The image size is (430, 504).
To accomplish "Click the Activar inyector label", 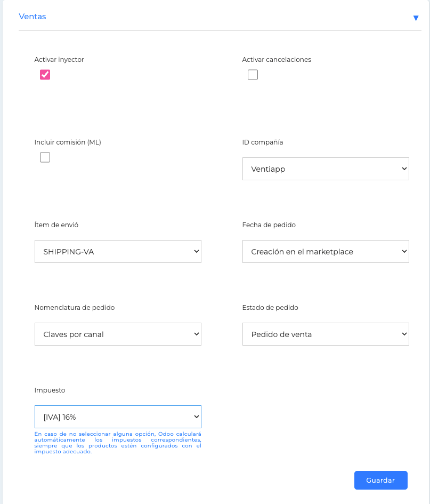I will pyautogui.click(x=59, y=59).
